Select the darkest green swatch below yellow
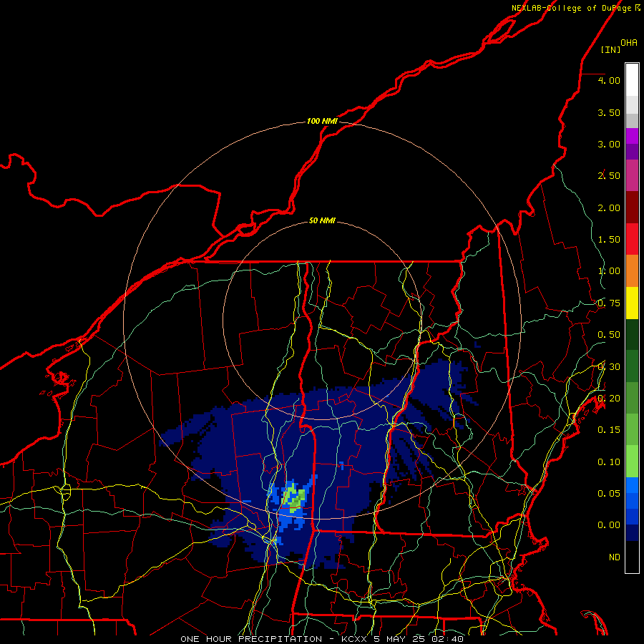 pos(632,334)
